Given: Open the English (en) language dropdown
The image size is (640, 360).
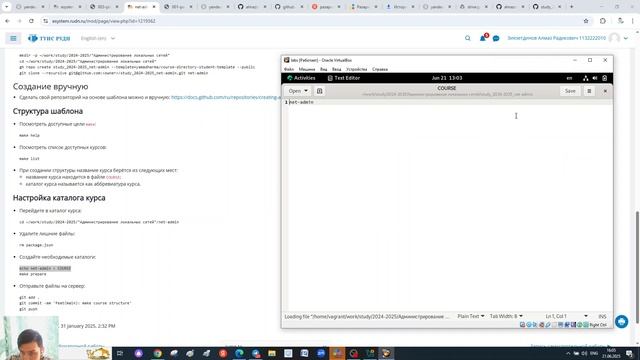Looking at the screenshot, I should pos(98,38).
